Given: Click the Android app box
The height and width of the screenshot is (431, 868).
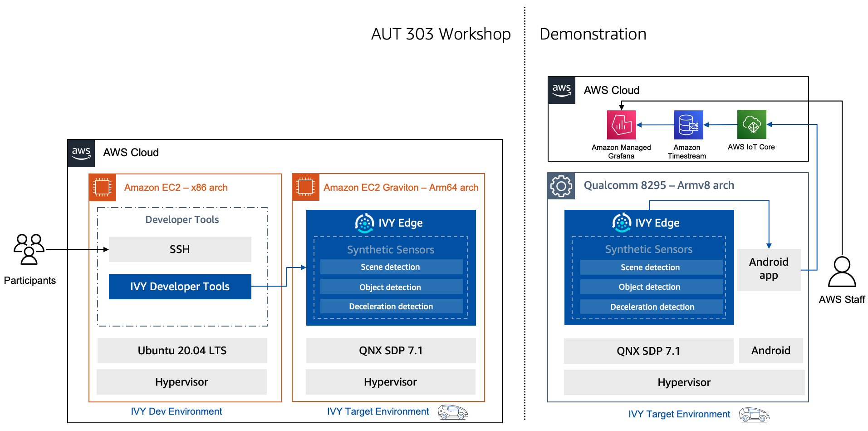Looking at the screenshot, I should click(x=768, y=270).
